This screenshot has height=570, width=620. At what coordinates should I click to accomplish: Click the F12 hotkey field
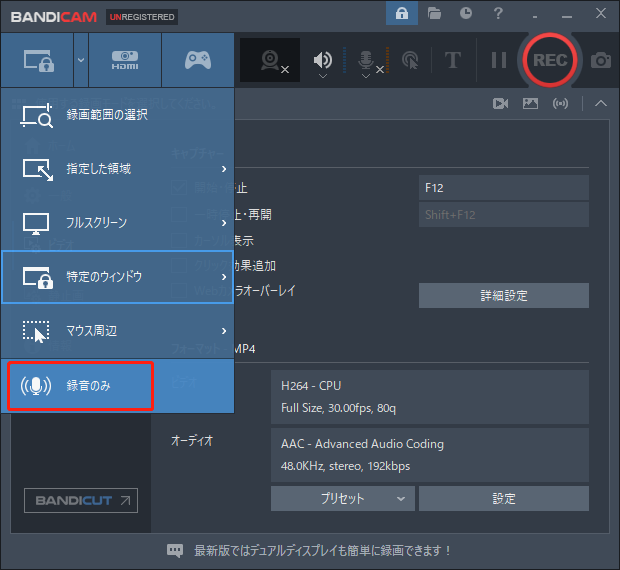click(504, 188)
